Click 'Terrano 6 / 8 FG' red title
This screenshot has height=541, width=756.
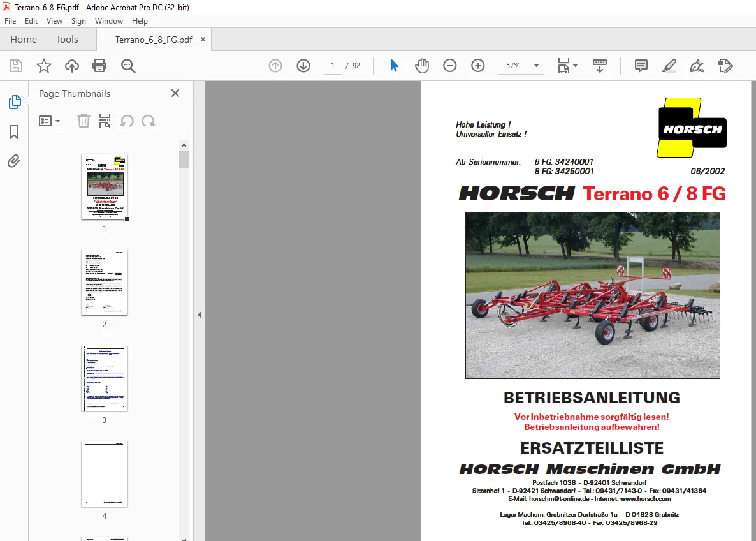tap(654, 193)
